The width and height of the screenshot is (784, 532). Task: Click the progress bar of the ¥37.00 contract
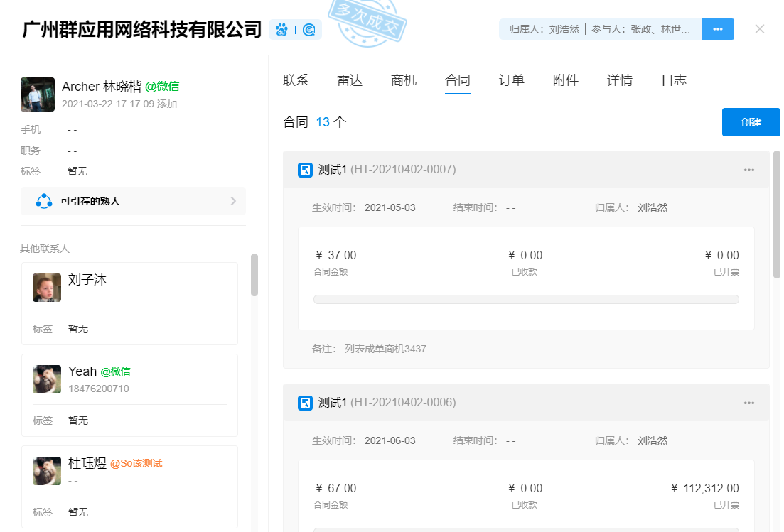pos(526,300)
